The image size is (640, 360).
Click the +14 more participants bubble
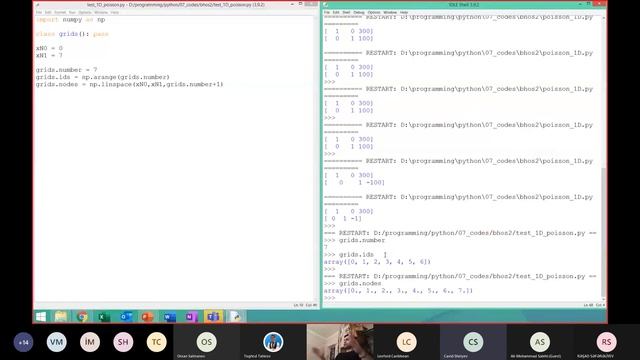[x=23, y=342]
